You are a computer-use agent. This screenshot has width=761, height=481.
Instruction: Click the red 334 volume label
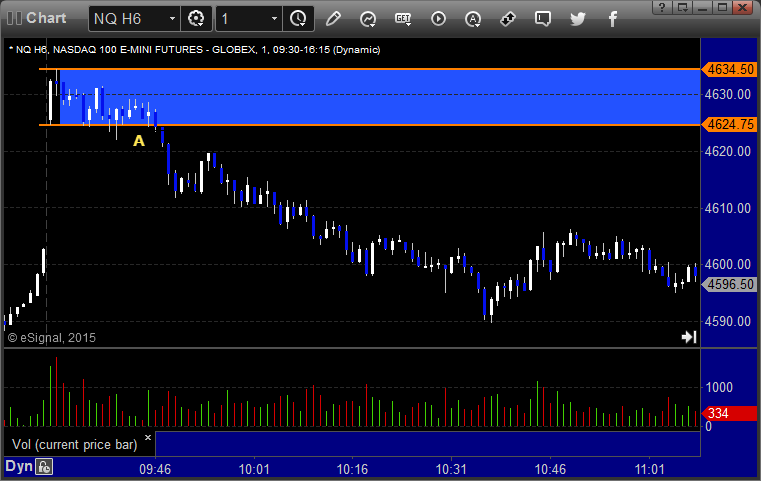pyautogui.click(x=729, y=413)
